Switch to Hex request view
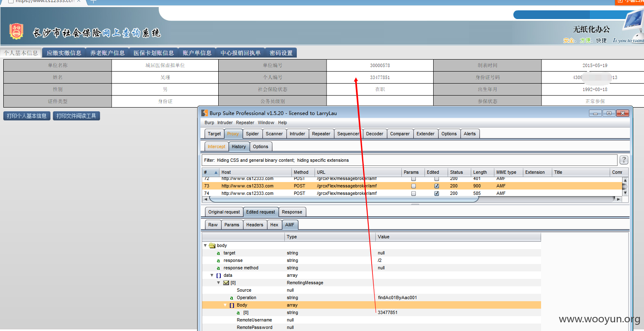This screenshot has width=644, height=331. click(274, 225)
